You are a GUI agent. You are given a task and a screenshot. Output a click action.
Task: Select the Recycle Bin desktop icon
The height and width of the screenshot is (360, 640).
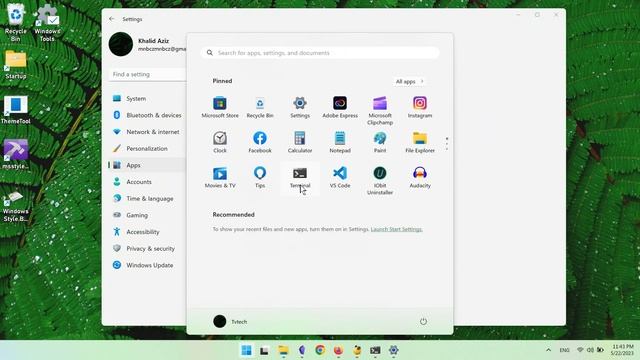point(16,22)
